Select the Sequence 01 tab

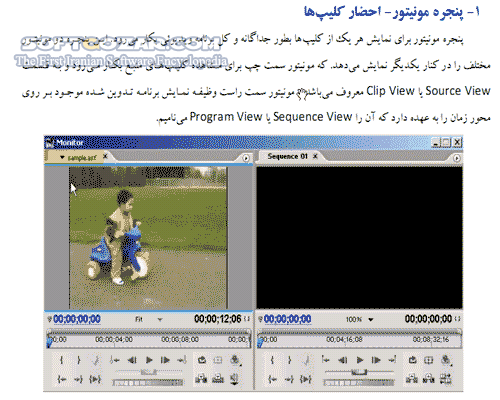tap(287, 156)
